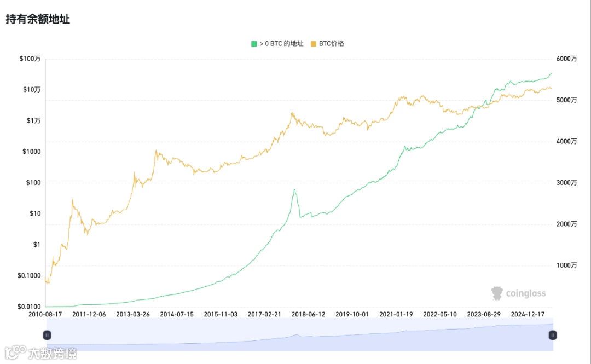Click the '2014-07-15' date label
591x364 pixels.
pos(177,314)
